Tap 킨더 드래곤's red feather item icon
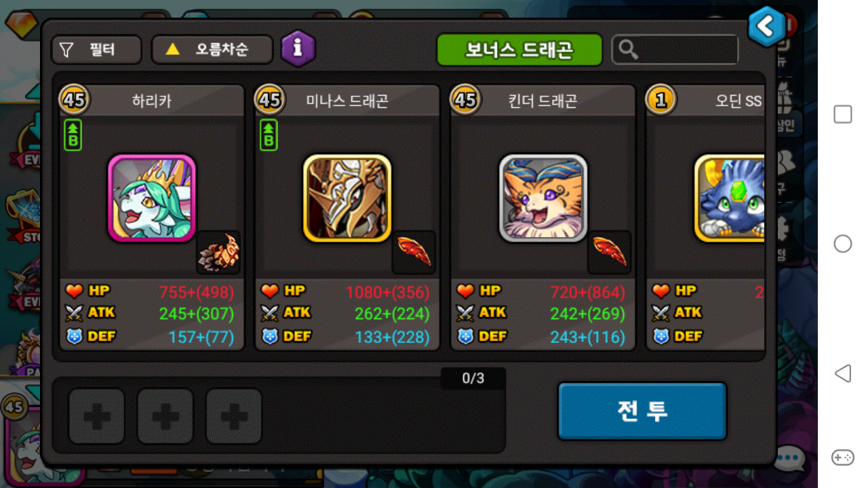The image size is (868, 488). click(610, 252)
